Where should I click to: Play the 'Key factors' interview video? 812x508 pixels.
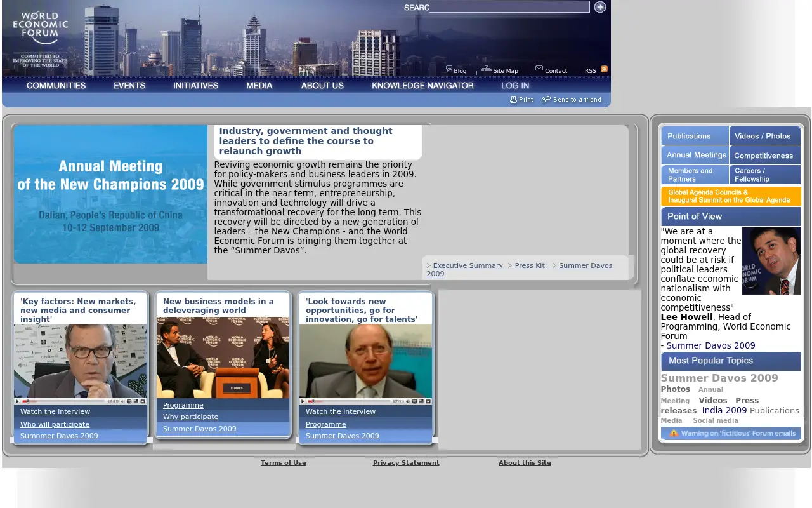18,401
